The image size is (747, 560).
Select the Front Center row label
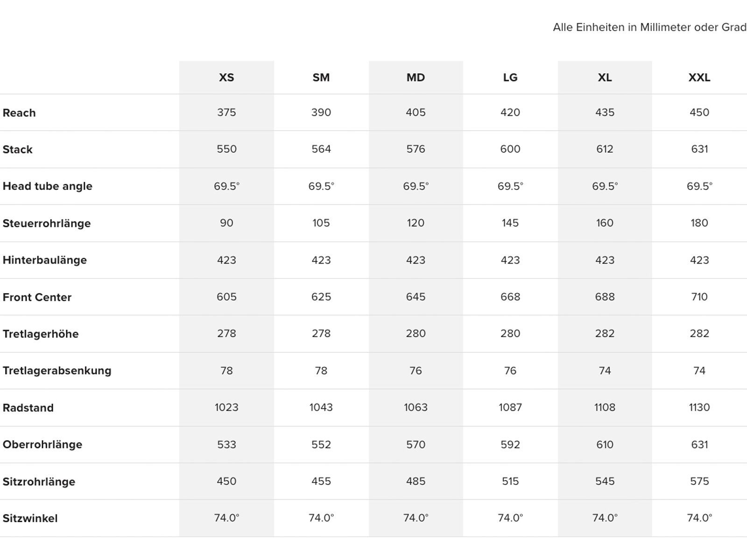pyautogui.click(x=37, y=297)
